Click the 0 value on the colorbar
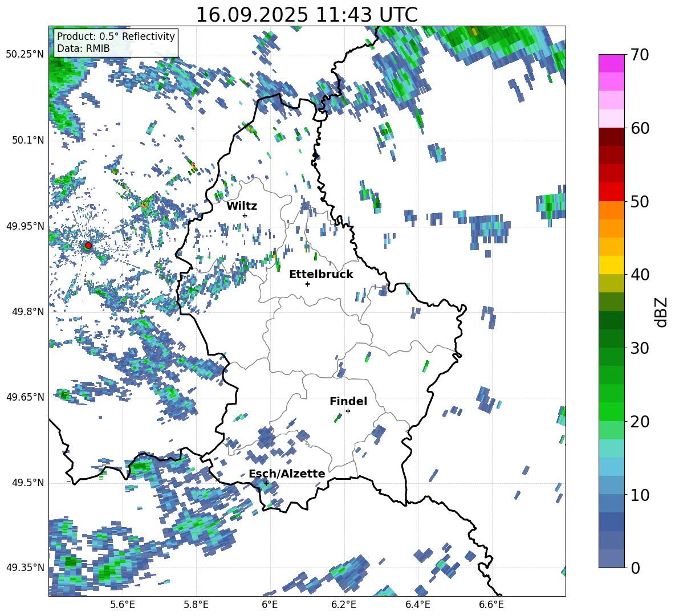The image size is (675, 616). point(635,568)
